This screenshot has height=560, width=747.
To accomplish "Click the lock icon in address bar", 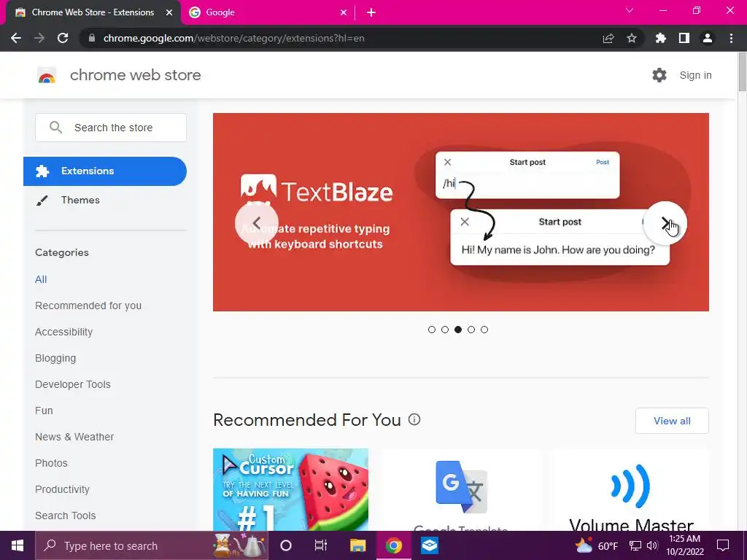I will [92, 38].
